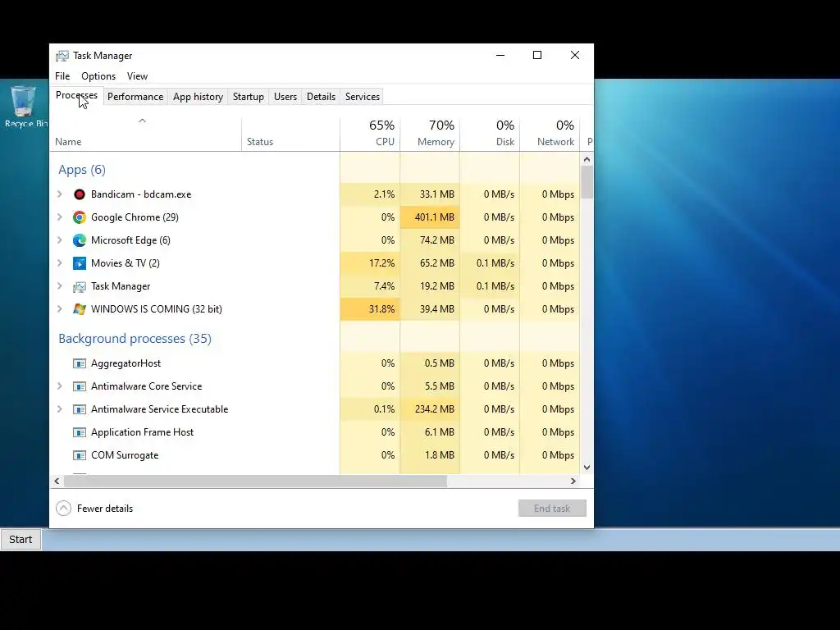This screenshot has height=630, width=840.
Task: Sort by the Name column header
Action: click(x=145, y=133)
